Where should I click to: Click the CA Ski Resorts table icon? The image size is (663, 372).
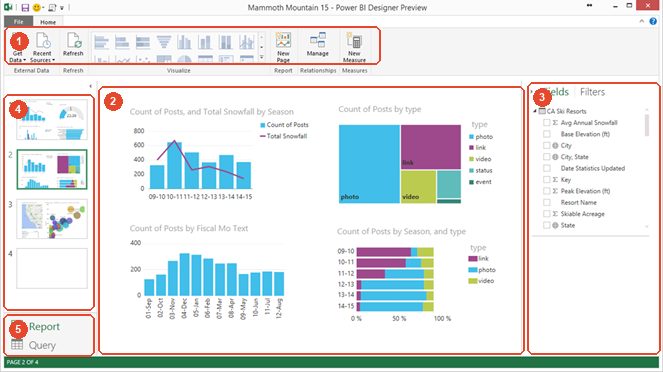click(x=542, y=111)
